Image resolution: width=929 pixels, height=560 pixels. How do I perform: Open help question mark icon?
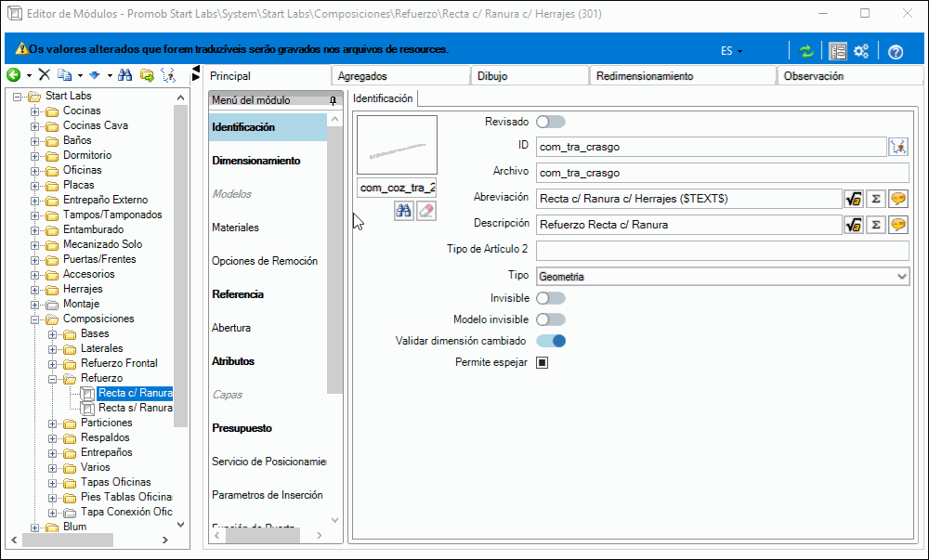(896, 52)
